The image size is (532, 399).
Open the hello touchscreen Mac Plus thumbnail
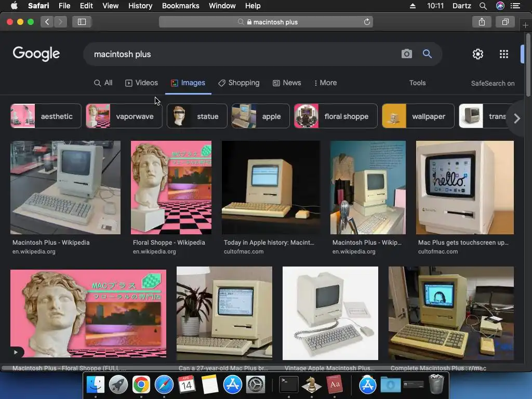[x=465, y=188]
